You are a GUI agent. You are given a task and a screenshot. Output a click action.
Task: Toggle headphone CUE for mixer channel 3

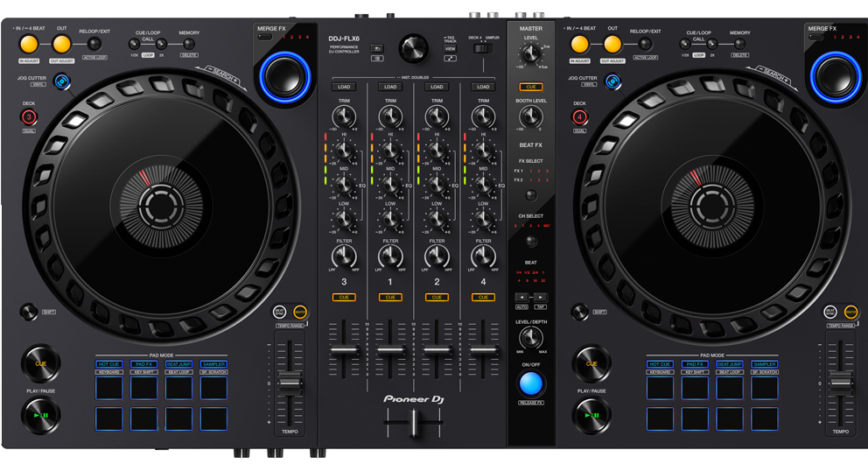tap(344, 298)
